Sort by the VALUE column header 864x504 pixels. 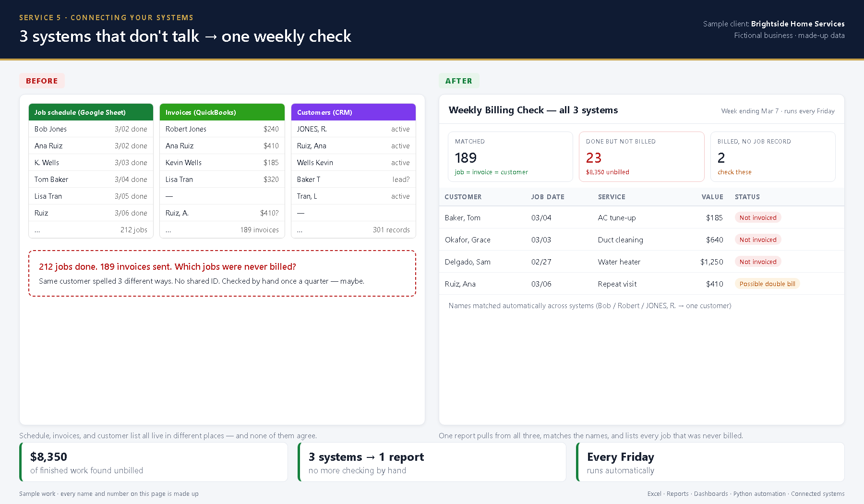(x=712, y=197)
